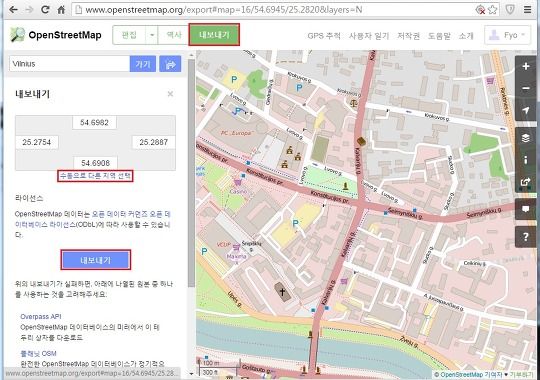Click the court scales icon on map
This screenshot has width=540, height=380.
(x=353, y=103)
